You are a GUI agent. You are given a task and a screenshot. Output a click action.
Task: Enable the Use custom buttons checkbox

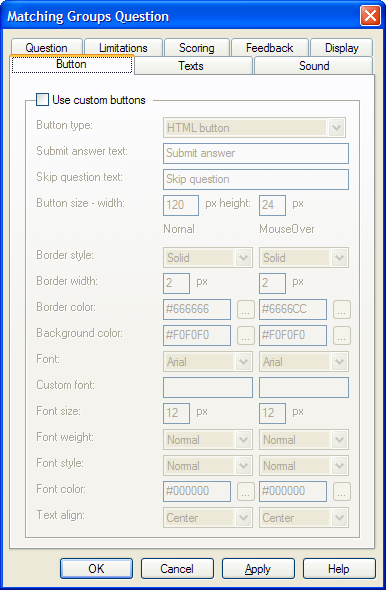(42, 100)
